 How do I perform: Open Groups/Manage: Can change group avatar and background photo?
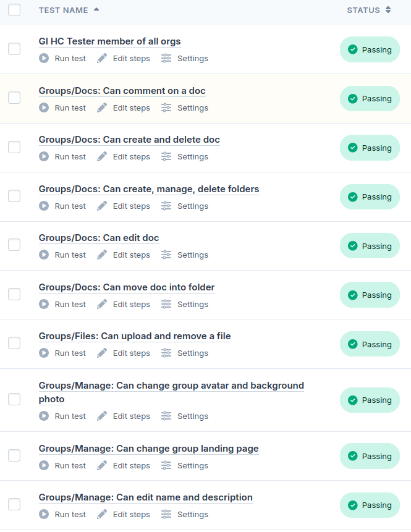(171, 392)
